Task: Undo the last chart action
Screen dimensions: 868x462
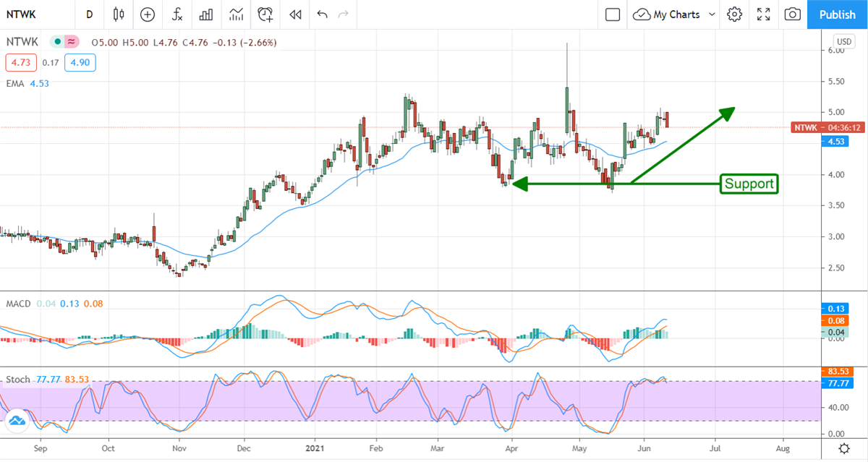Action: click(x=322, y=14)
